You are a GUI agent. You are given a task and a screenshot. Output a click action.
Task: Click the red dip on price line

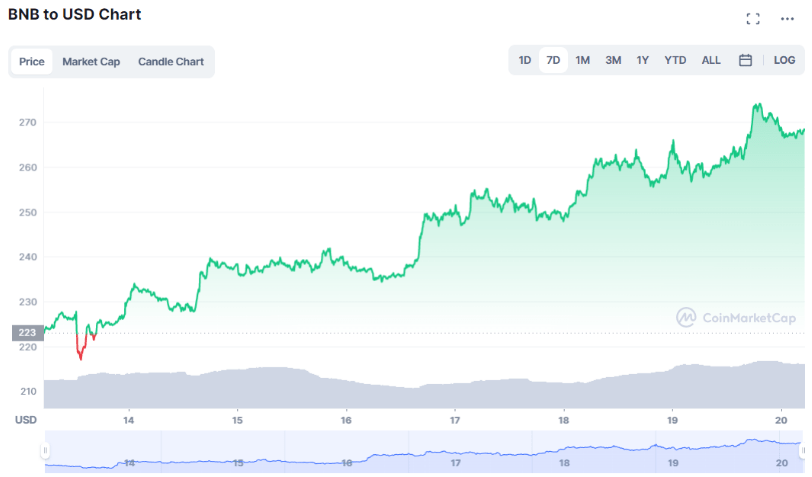(x=80, y=350)
